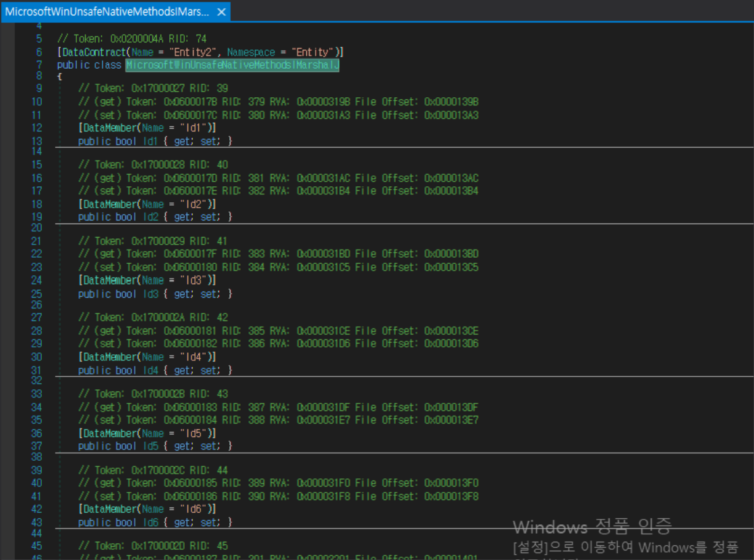Screen dimensions: 754x560
Task: Click the "Entity" namespace string value
Action: click(x=313, y=52)
